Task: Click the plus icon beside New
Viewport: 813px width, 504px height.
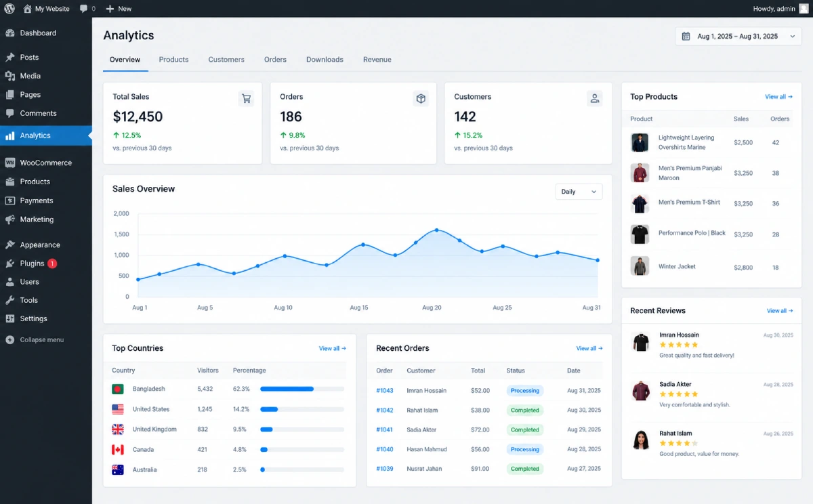Action: (110, 9)
